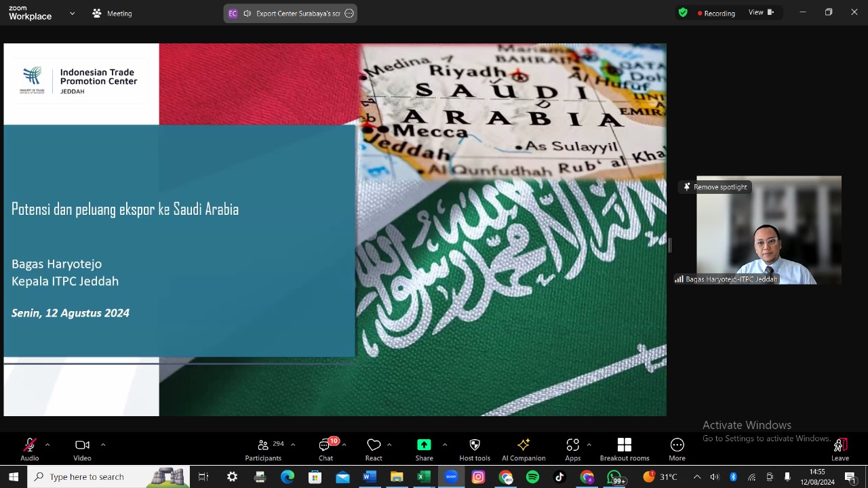
Task: Open the video options caret
Action: 103,445
